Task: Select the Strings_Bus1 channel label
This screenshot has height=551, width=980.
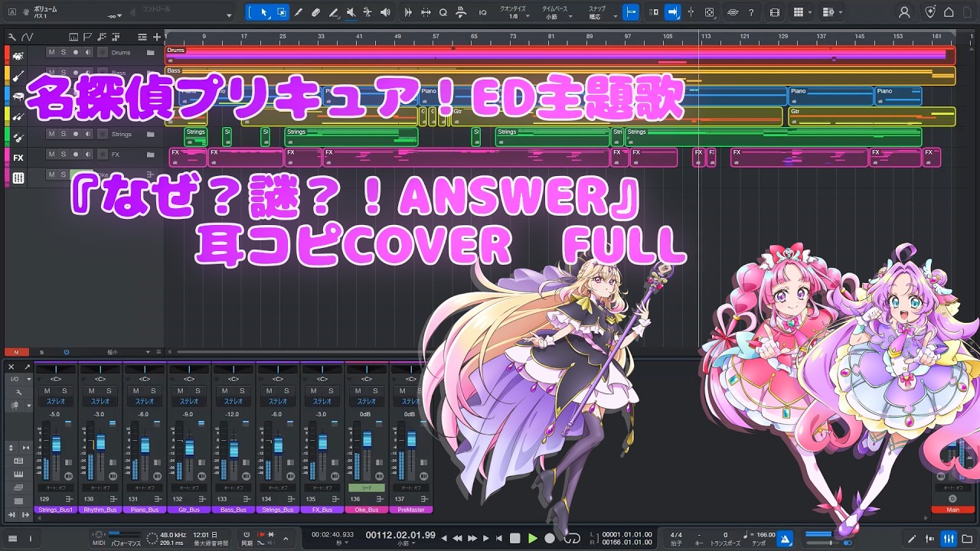Action: click(55, 510)
